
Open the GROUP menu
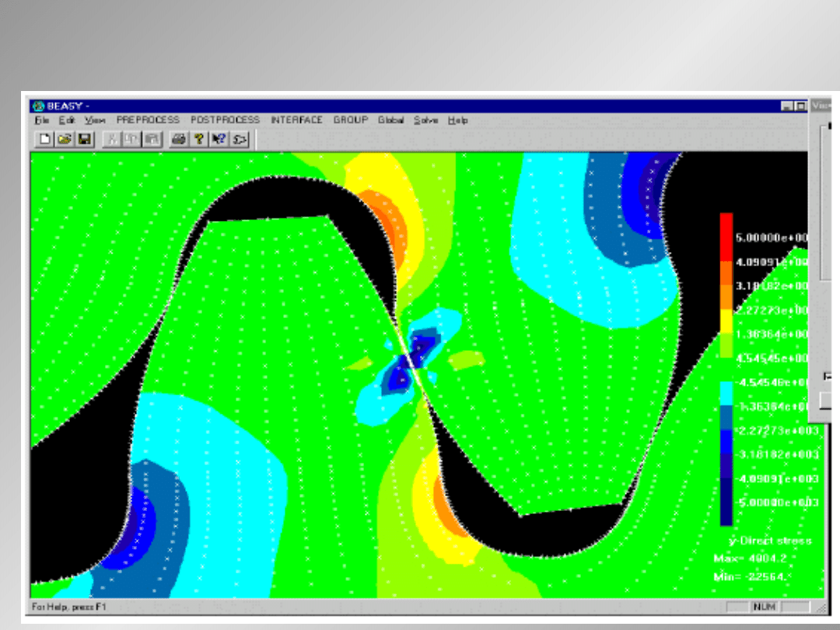[351, 121]
